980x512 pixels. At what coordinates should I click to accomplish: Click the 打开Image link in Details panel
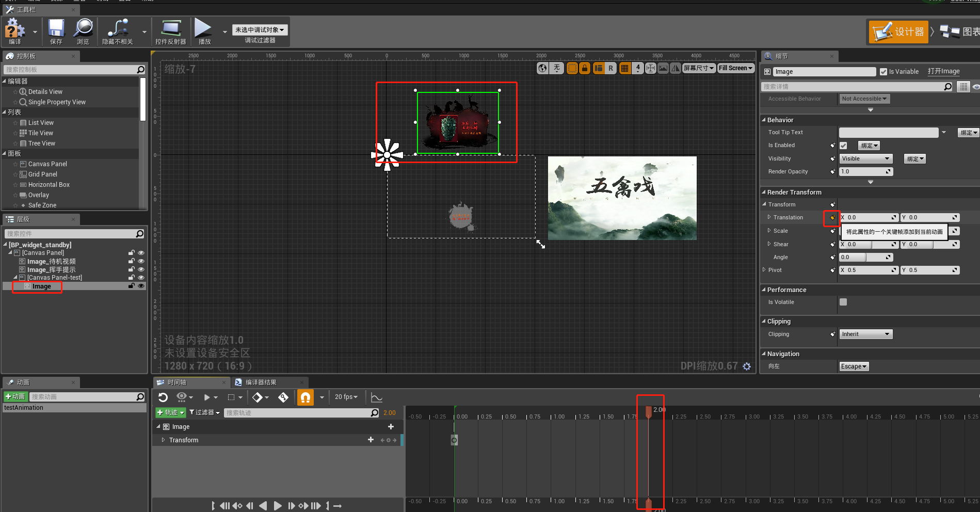[943, 71]
